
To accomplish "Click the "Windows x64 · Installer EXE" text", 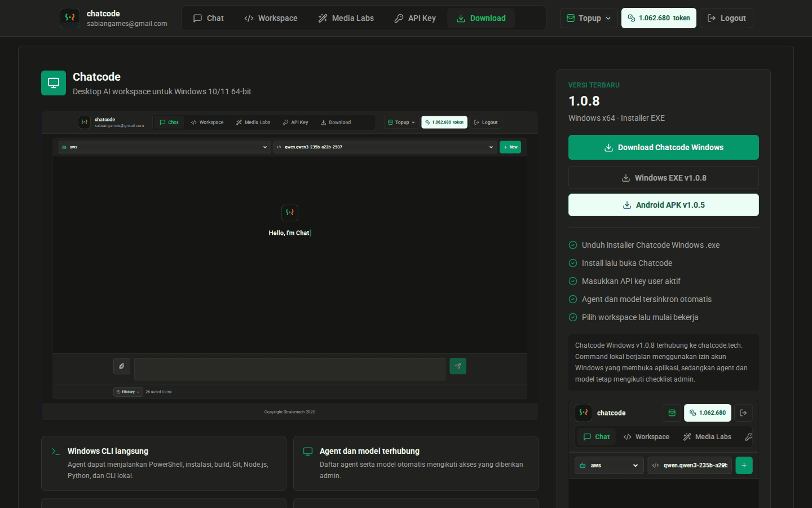I will coord(616,118).
